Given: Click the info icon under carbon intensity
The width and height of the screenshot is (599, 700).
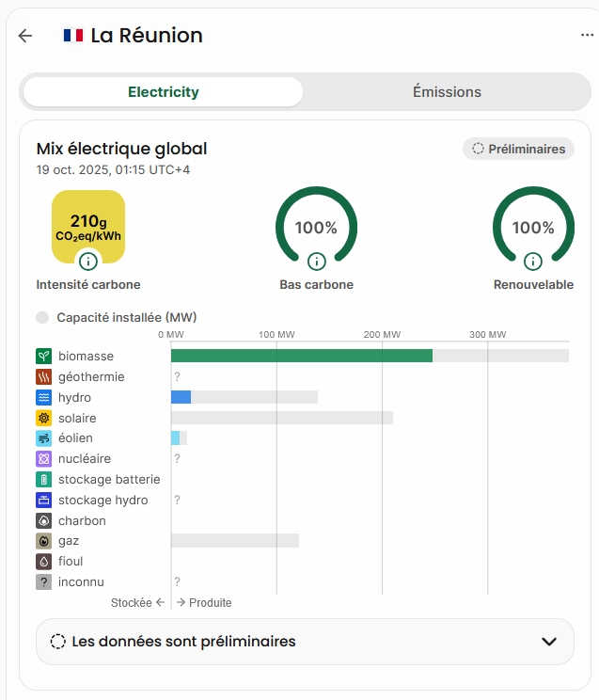Looking at the screenshot, I should [88, 262].
